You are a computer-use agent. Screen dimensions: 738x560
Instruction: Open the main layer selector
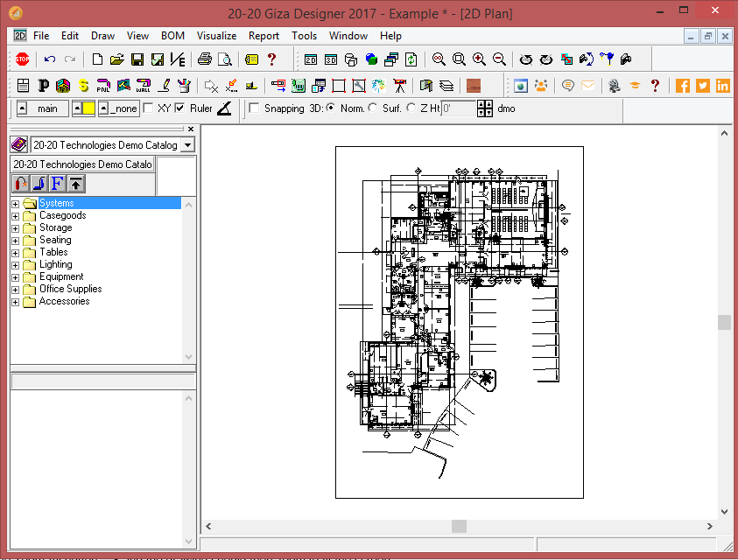pyautogui.click(x=42, y=108)
